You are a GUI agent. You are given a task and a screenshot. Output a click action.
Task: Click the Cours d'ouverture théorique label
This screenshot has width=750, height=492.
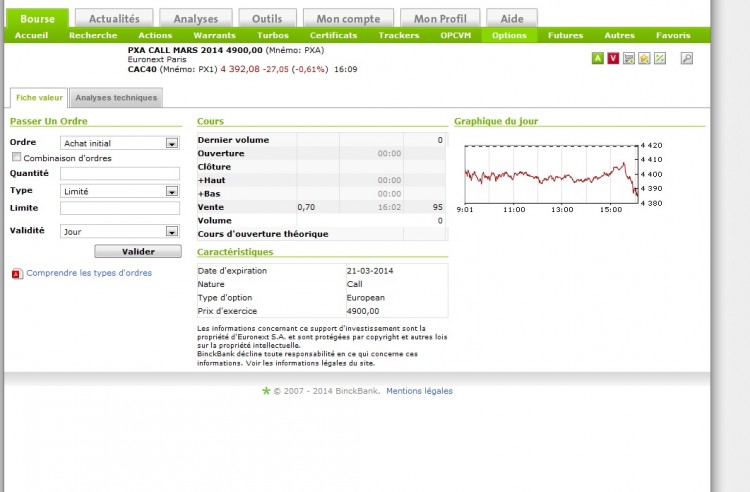[263, 234]
